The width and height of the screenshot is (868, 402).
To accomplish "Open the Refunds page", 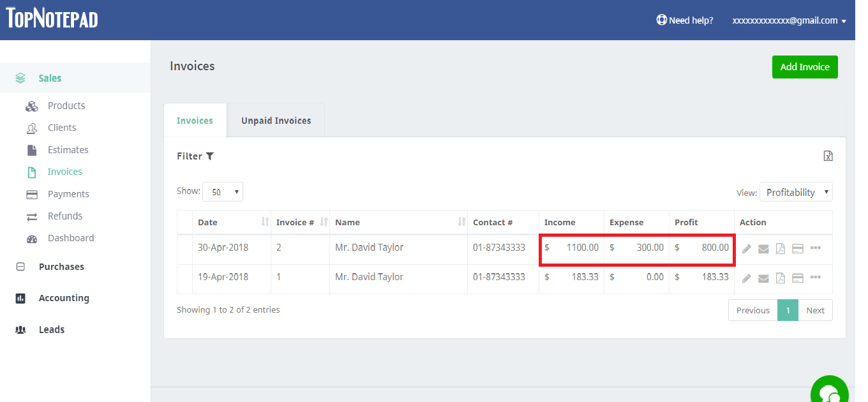I will click(x=65, y=216).
